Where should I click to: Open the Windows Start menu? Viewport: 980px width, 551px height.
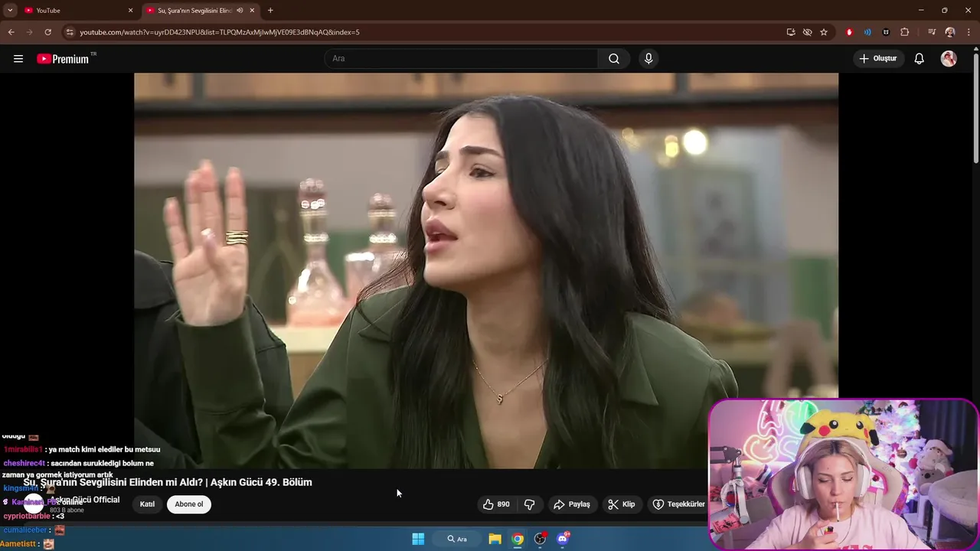point(418,539)
